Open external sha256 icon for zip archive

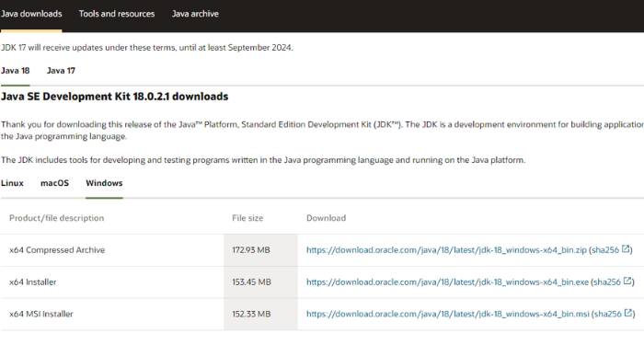626,249
